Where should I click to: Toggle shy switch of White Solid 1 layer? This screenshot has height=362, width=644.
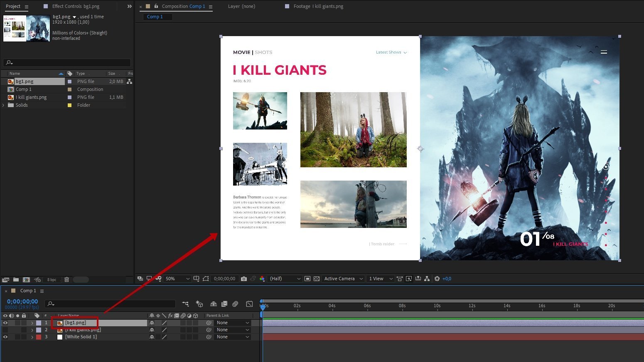click(152, 337)
